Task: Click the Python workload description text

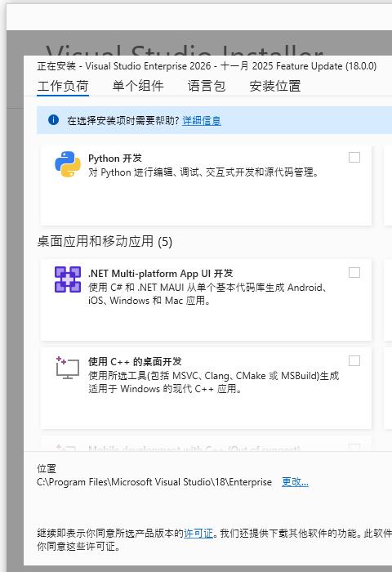Action: (x=203, y=172)
